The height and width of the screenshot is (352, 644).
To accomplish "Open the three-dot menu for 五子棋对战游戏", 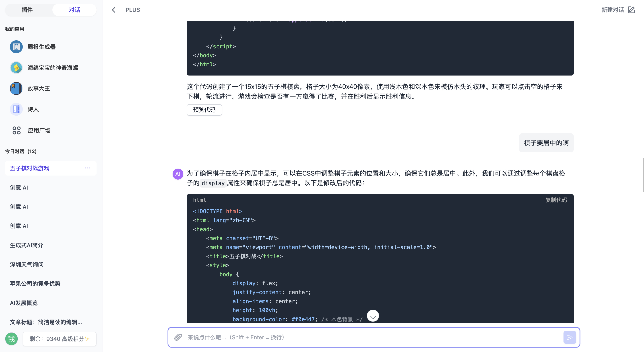I will [88, 168].
